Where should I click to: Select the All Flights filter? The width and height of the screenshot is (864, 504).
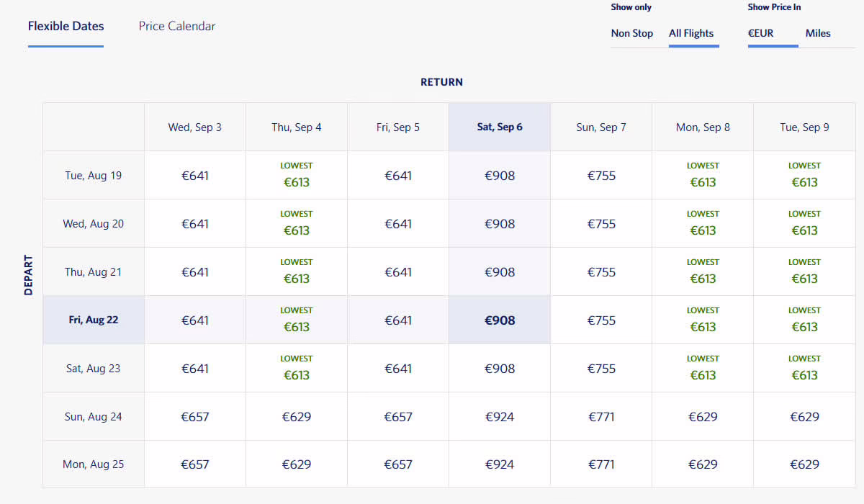(x=690, y=33)
